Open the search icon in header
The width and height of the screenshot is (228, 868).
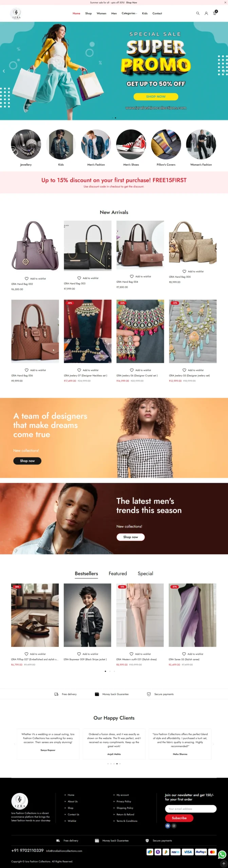coord(198,14)
